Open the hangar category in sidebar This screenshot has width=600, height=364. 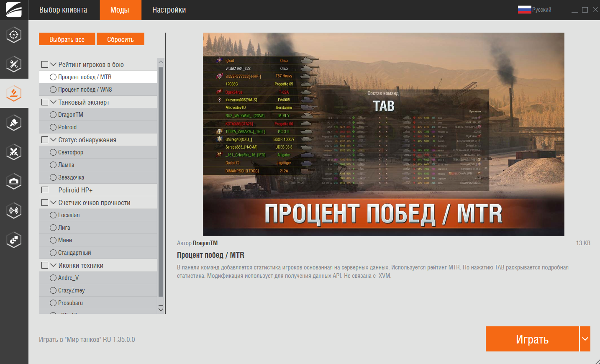14,181
